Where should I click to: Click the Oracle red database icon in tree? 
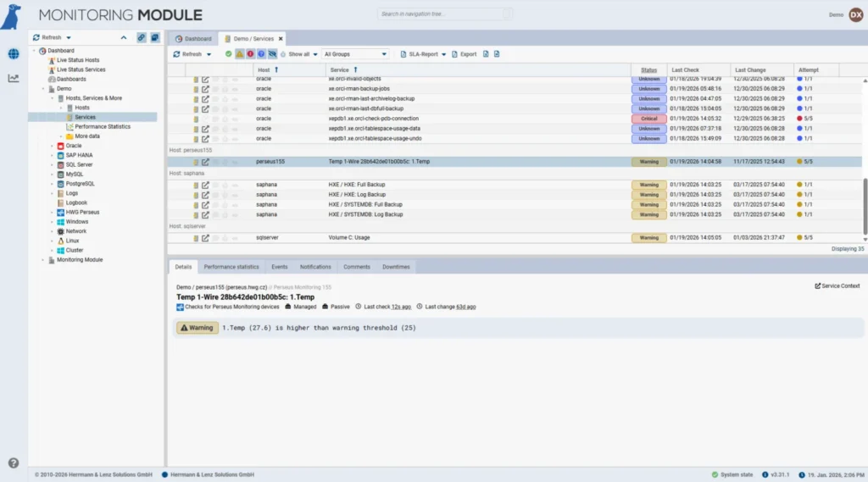click(61, 146)
